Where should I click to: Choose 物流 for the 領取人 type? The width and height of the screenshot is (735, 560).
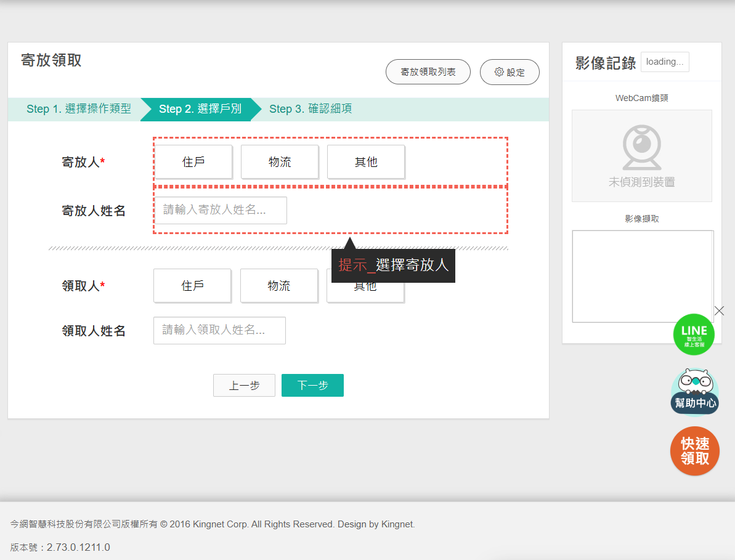click(x=278, y=286)
